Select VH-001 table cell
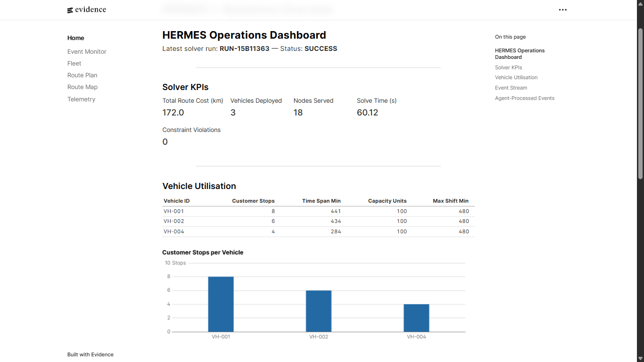The width and height of the screenshot is (644, 362). (174, 211)
